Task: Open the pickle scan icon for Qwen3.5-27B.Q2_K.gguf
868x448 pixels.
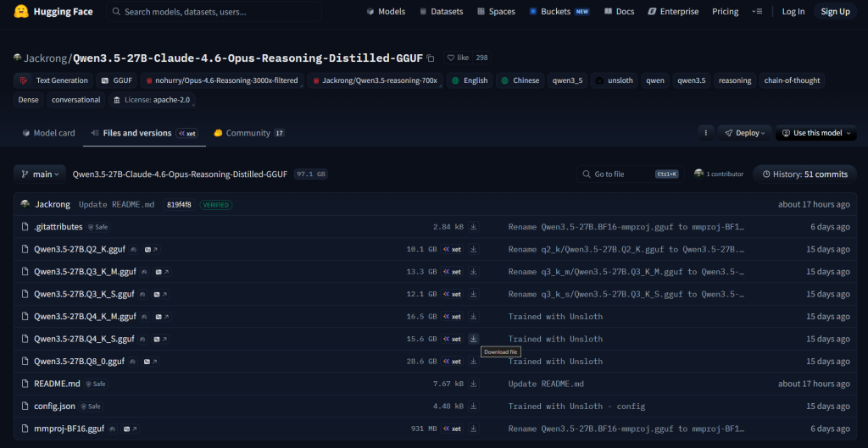Action: 134,249
